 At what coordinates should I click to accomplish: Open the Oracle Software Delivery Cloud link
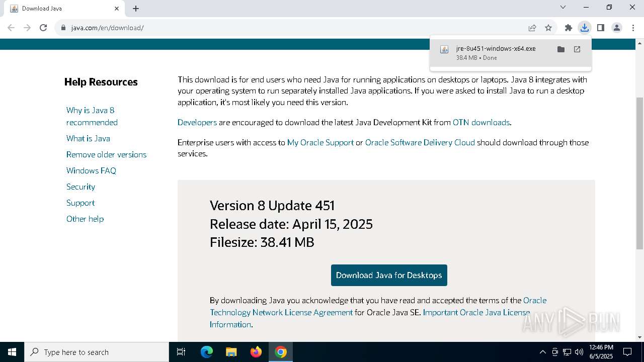coord(420,142)
